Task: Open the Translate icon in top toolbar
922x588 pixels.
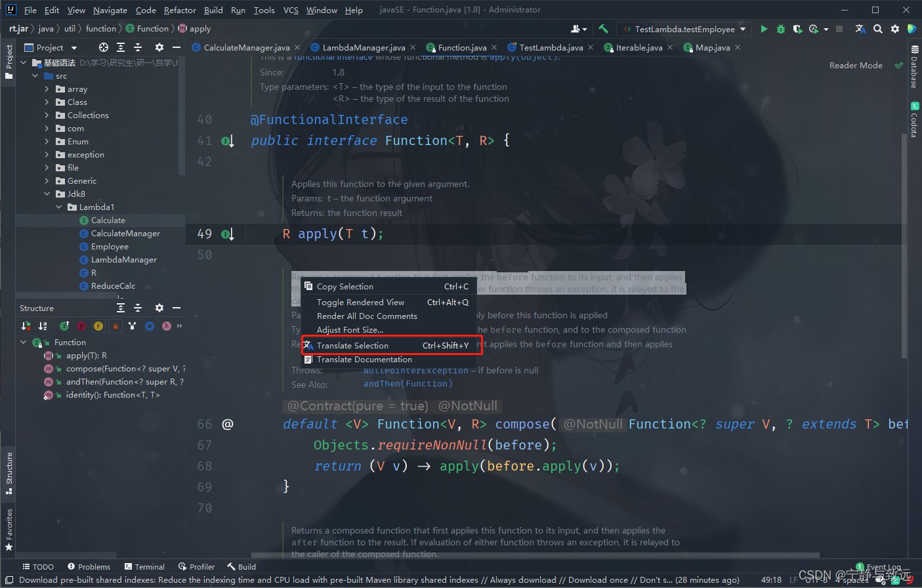Action: [x=860, y=29]
